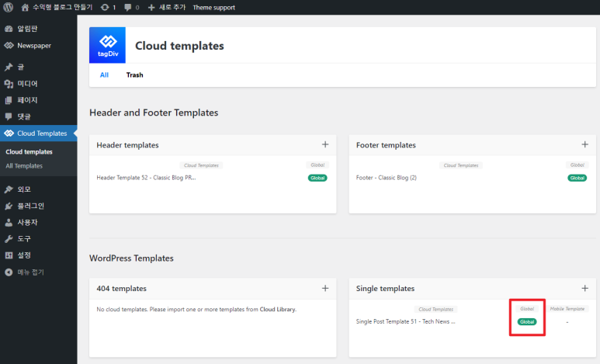Click the Newspaper theme icon in sidebar

[x=9, y=46]
